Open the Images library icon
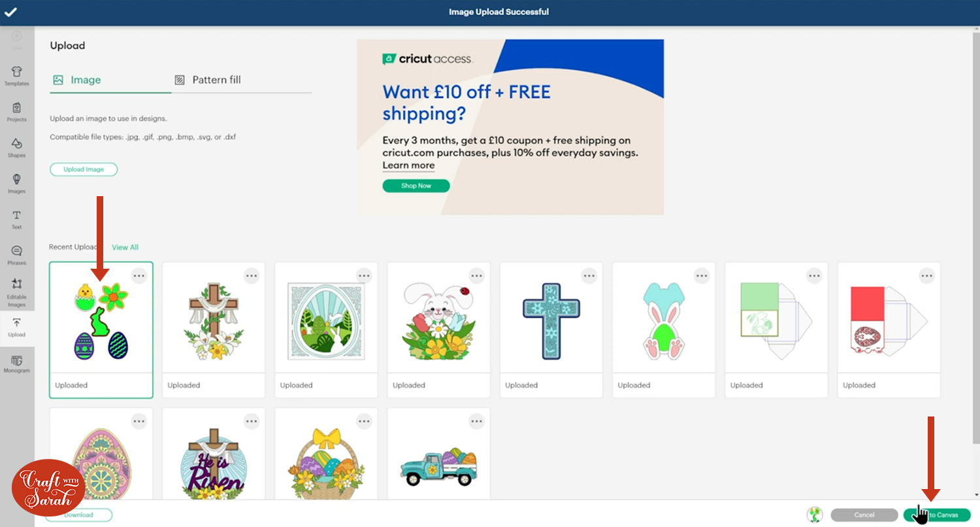 (x=17, y=184)
